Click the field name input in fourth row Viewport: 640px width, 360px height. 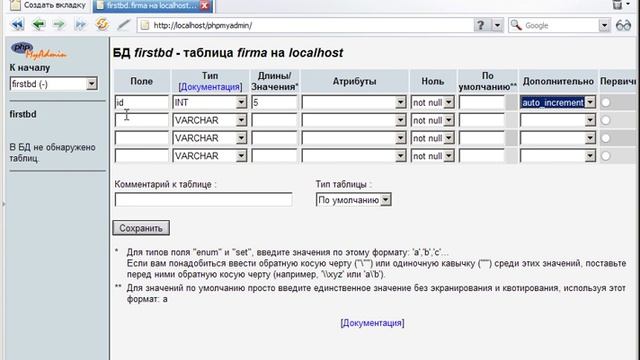(x=141, y=156)
